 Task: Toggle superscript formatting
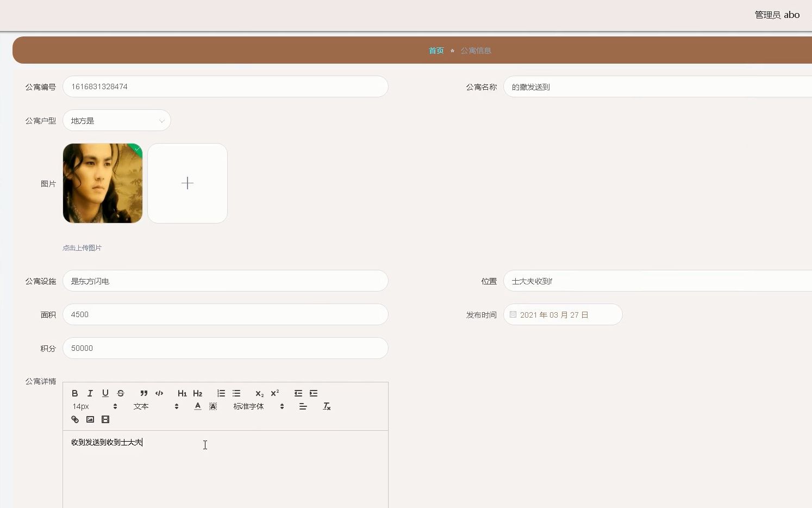274,393
